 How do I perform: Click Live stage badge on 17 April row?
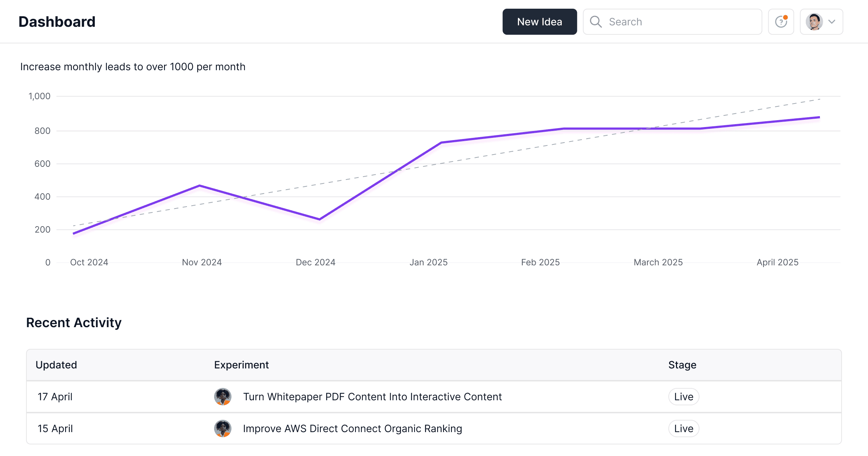683,397
